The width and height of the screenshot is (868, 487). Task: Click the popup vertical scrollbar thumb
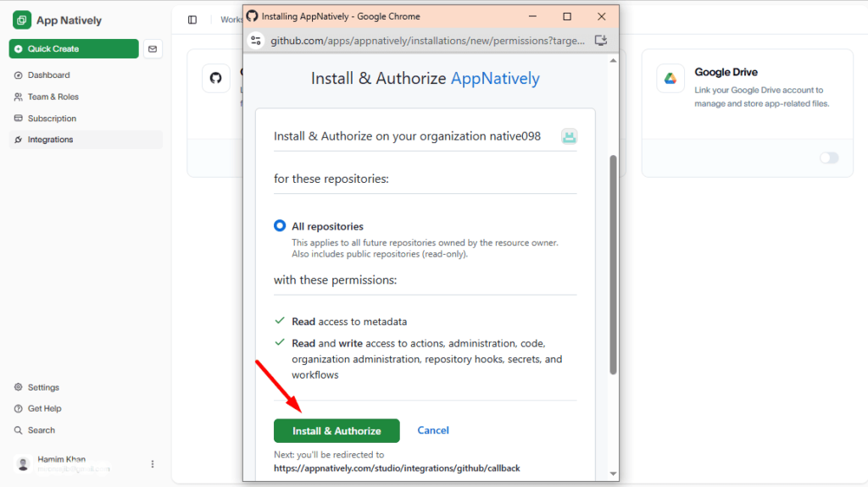pos(613,265)
